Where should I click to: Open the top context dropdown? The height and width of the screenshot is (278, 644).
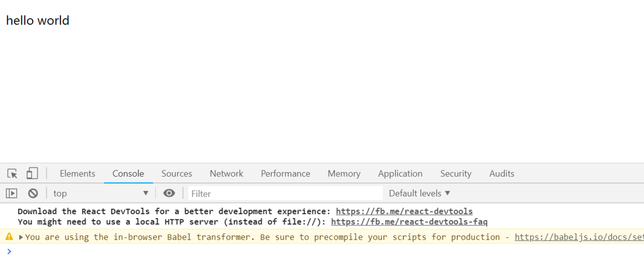[101, 193]
